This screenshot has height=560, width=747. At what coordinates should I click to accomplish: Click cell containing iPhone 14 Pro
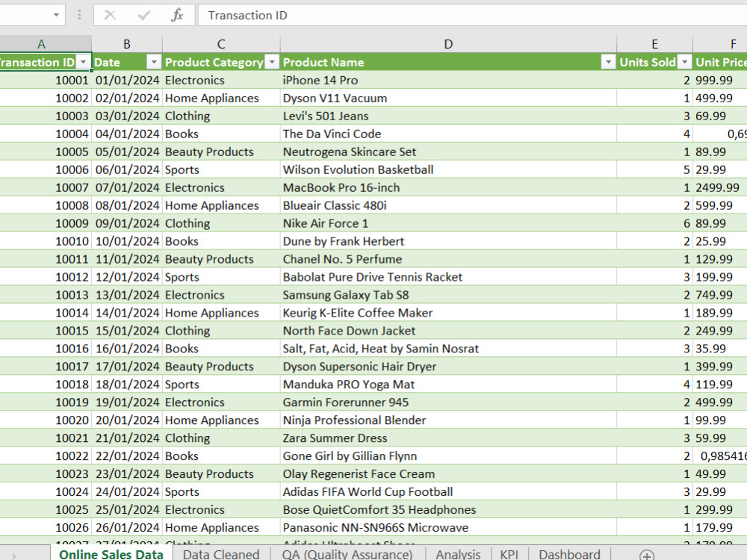[x=448, y=80]
